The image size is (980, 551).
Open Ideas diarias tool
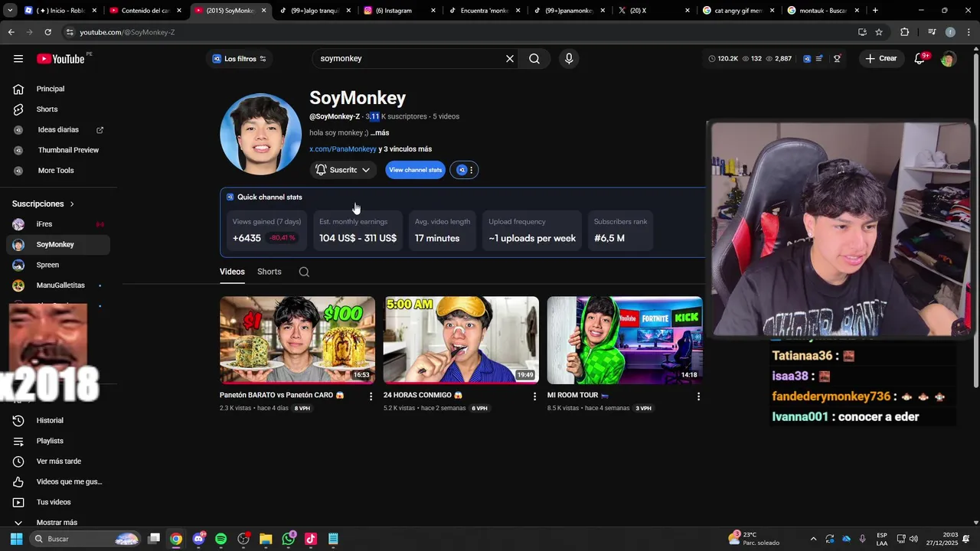(x=58, y=130)
